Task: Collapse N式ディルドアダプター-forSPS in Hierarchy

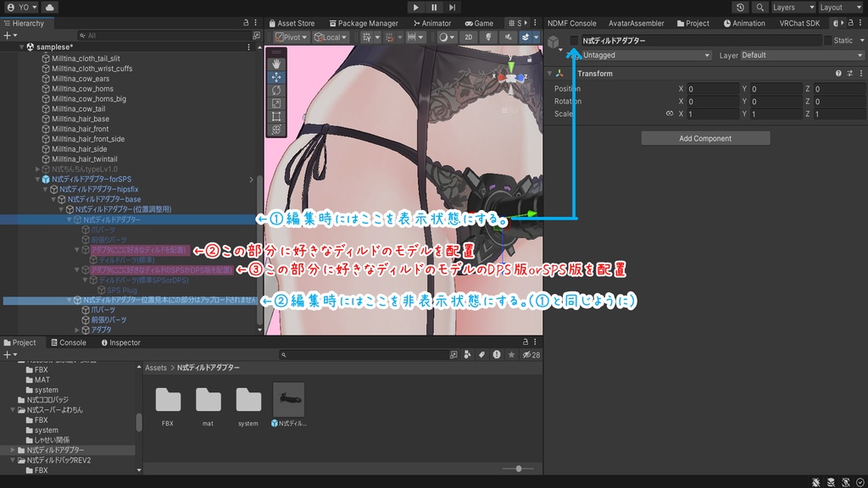Action: (x=37, y=180)
